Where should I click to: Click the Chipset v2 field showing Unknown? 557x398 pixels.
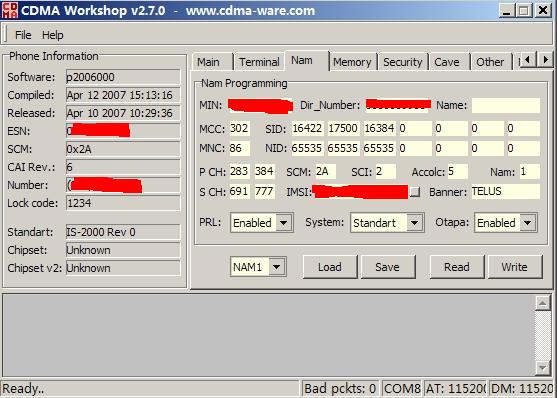(123, 268)
